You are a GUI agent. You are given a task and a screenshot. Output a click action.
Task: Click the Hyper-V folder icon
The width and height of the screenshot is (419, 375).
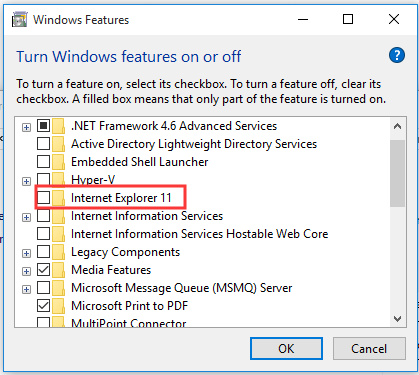click(58, 179)
